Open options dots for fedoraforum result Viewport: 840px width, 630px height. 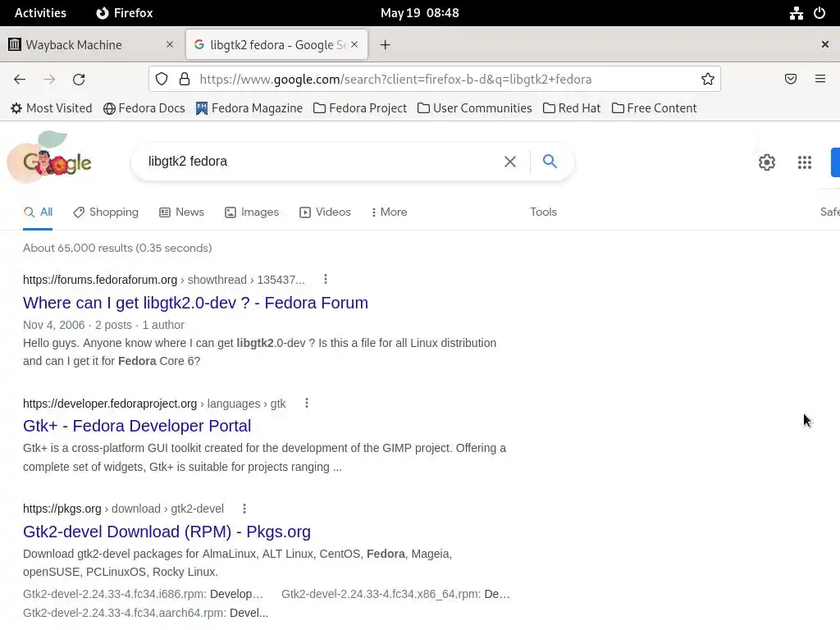coord(326,279)
